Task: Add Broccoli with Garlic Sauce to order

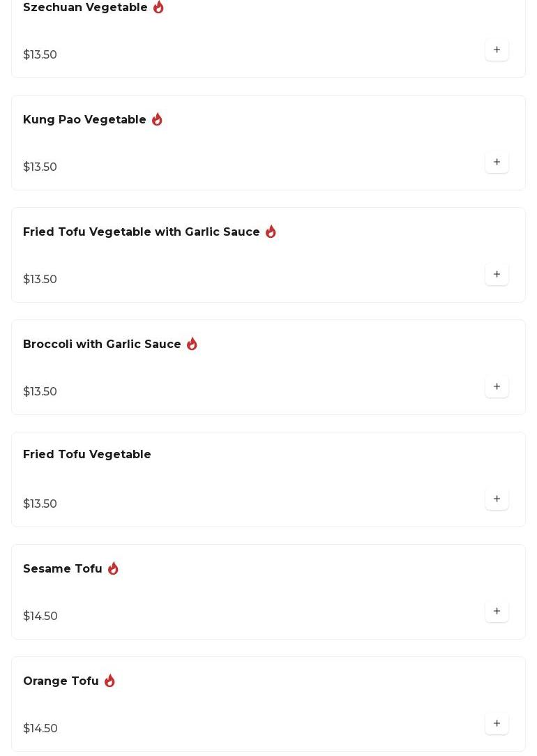Action: [x=497, y=387]
